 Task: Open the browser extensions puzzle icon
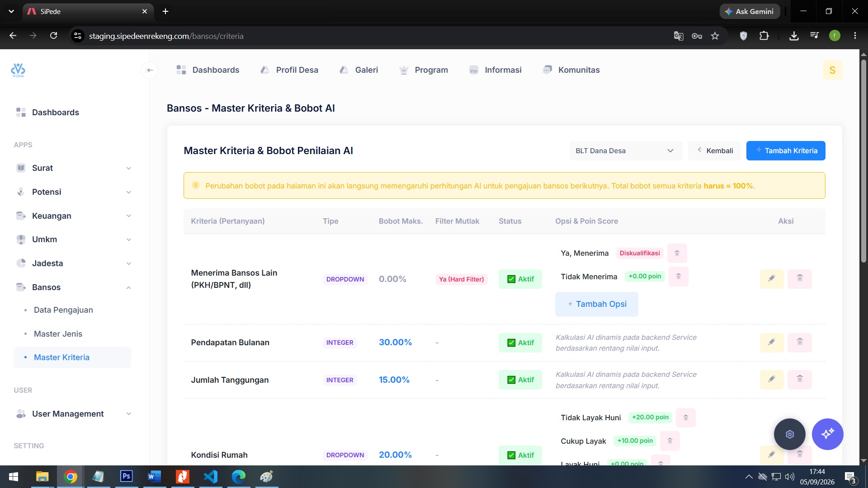click(764, 36)
